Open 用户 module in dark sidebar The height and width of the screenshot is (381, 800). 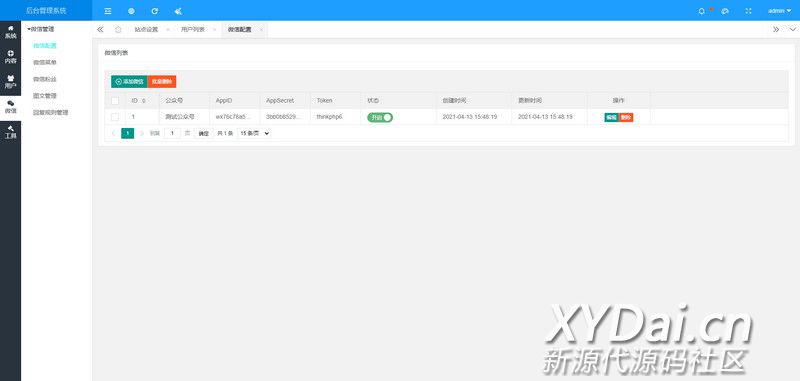click(x=10, y=82)
